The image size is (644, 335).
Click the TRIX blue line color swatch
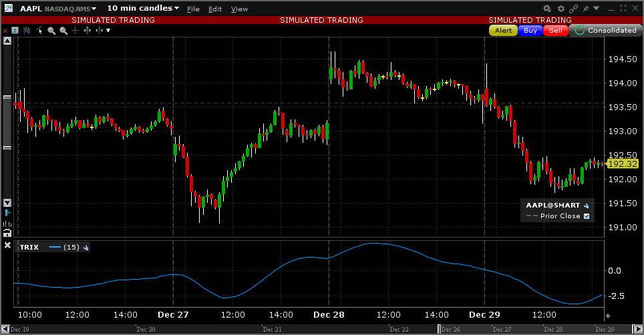55,248
